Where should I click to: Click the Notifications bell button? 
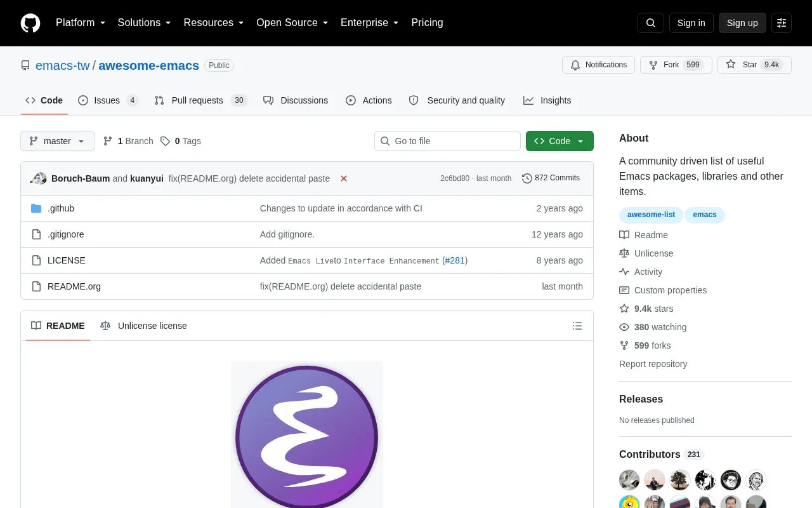point(598,65)
